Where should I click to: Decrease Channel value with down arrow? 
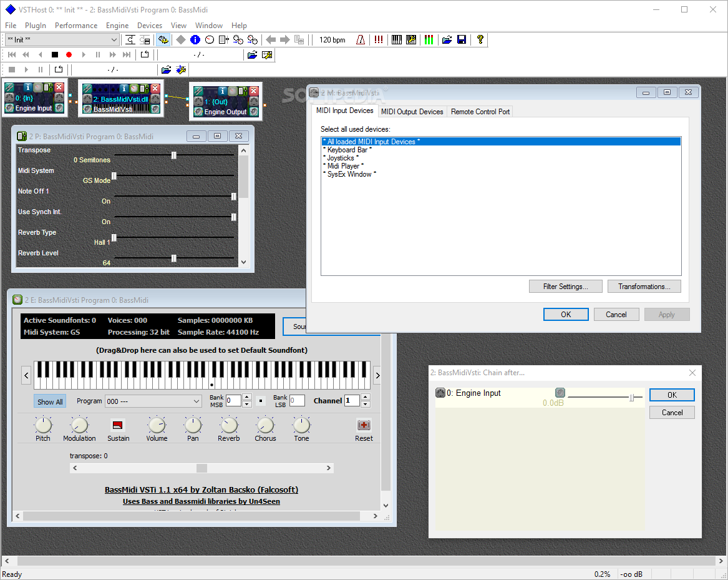click(366, 404)
